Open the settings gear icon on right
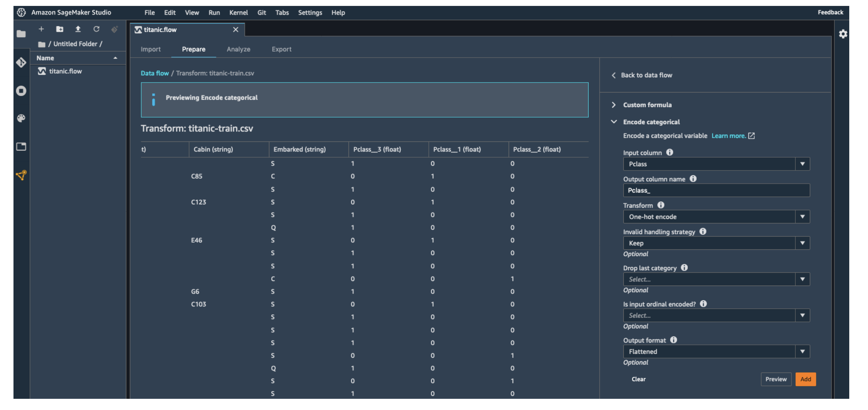Screen dimensions: 868x410 click(843, 34)
